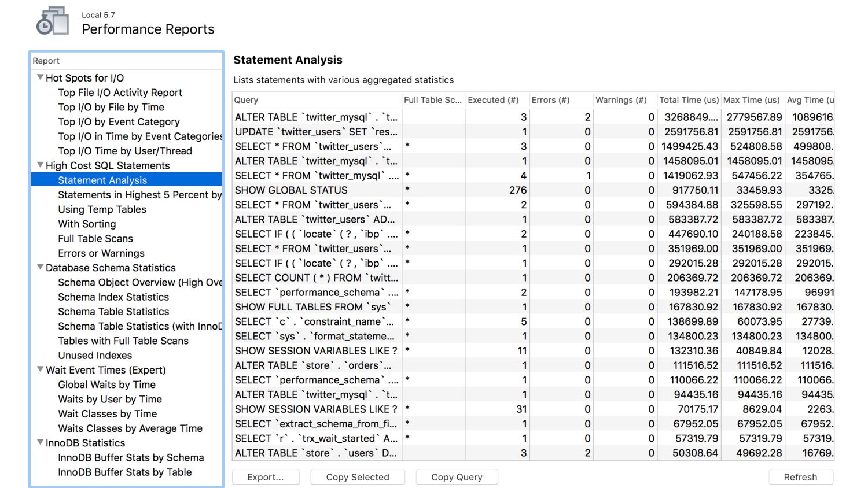Select the ALTER TABLE `store` . `users` row
The width and height of the screenshot is (868, 488).
[x=533, y=453]
